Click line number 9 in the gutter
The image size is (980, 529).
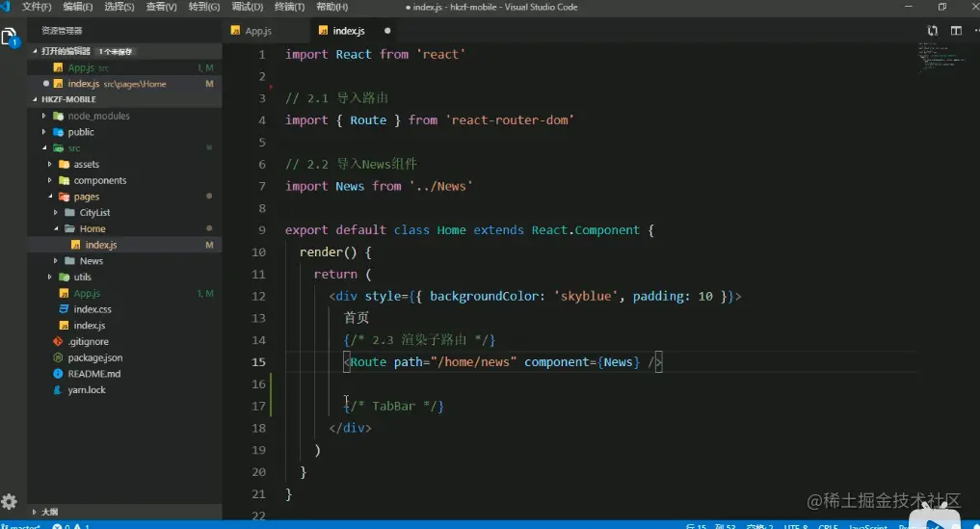tap(262, 230)
